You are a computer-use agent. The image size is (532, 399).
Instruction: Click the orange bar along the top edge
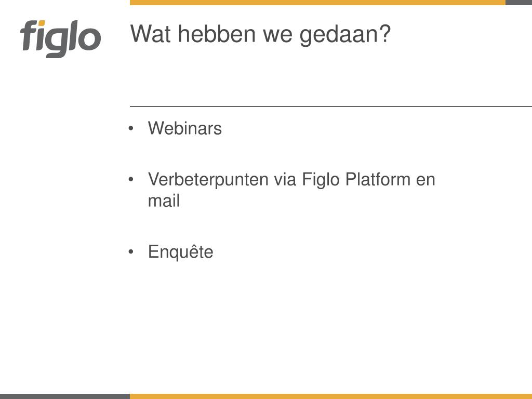point(317,3)
